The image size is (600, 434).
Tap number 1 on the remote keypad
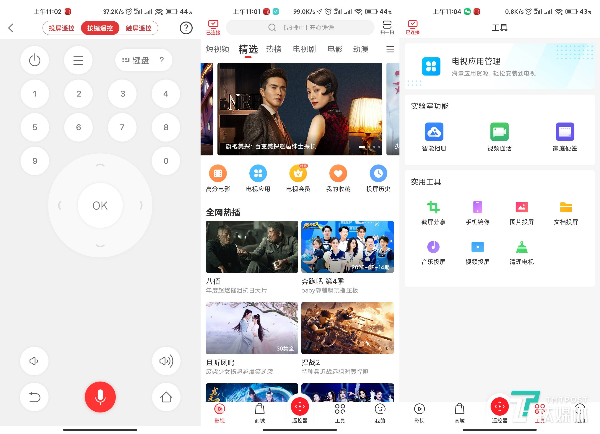(34, 94)
